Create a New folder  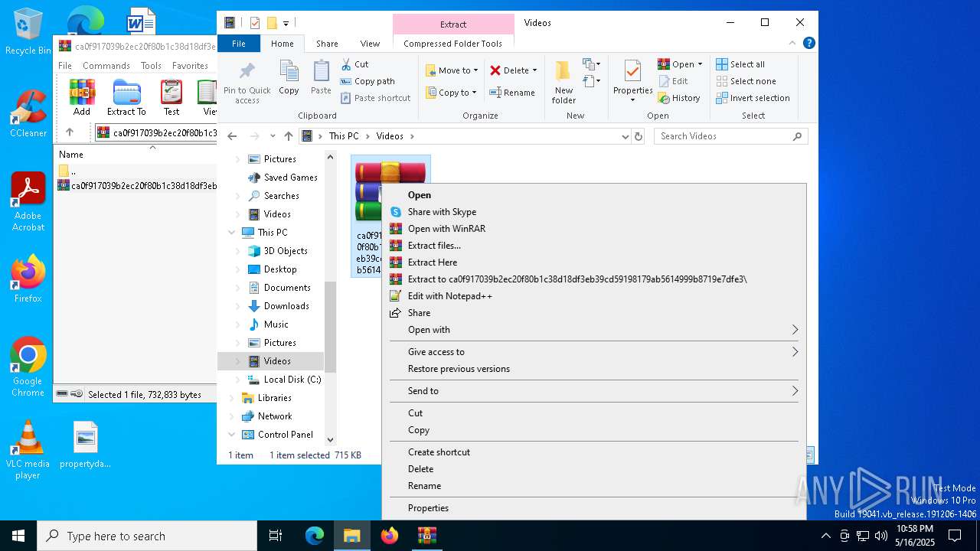(563, 82)
